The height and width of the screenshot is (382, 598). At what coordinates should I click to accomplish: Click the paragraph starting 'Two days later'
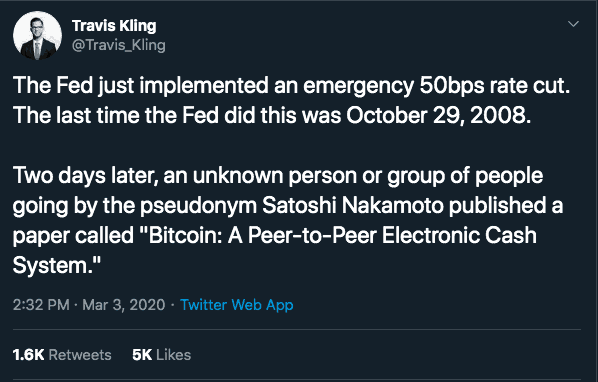coord(288,220)
